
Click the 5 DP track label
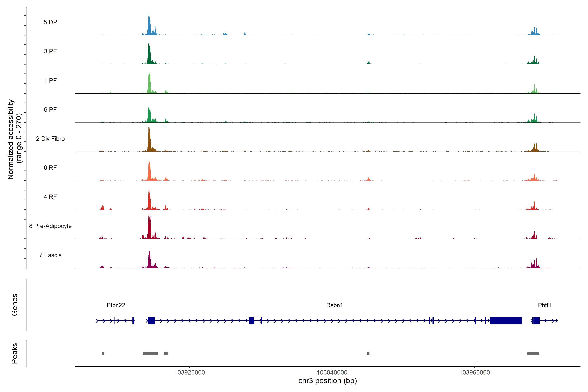coord(50,22)
